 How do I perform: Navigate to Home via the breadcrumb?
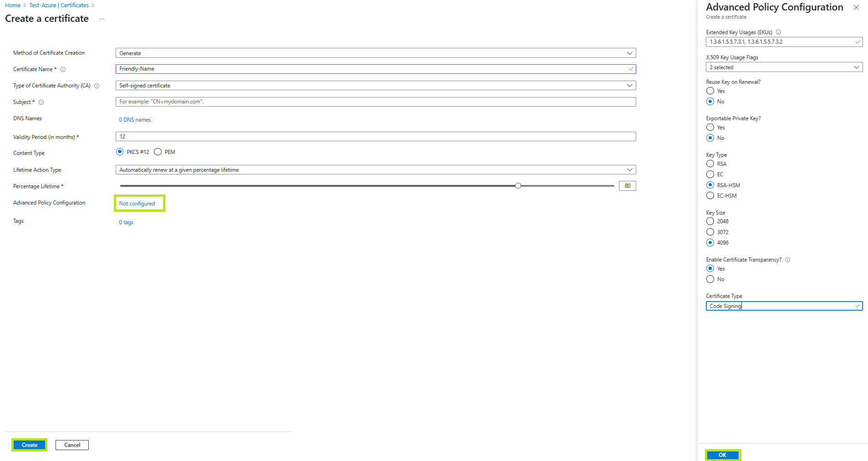click(12, 5)
